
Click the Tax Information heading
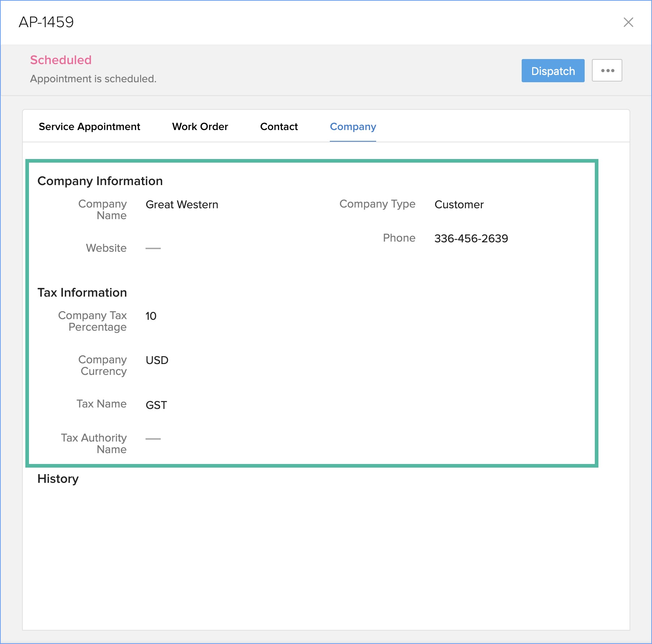[x=82, y=293]
